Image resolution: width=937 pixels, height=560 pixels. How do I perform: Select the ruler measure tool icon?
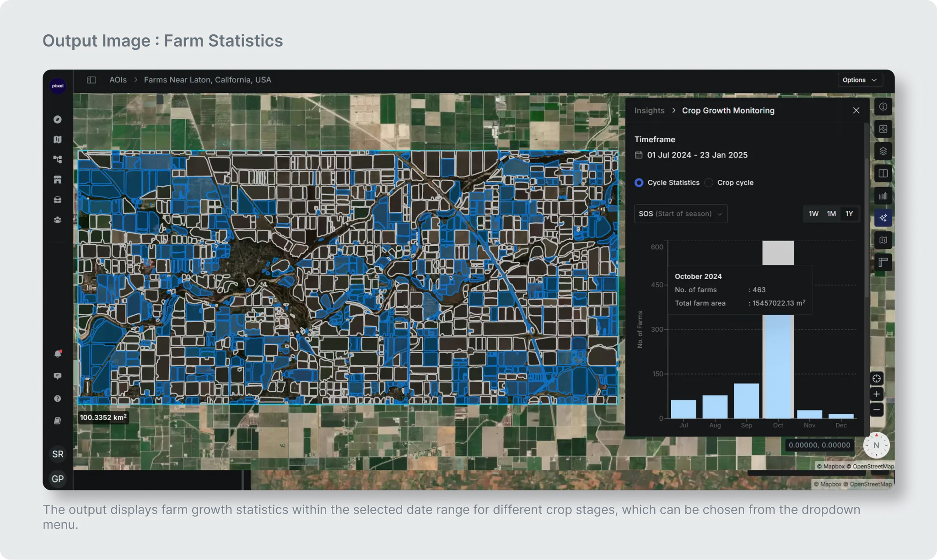[x=883, y=262]
